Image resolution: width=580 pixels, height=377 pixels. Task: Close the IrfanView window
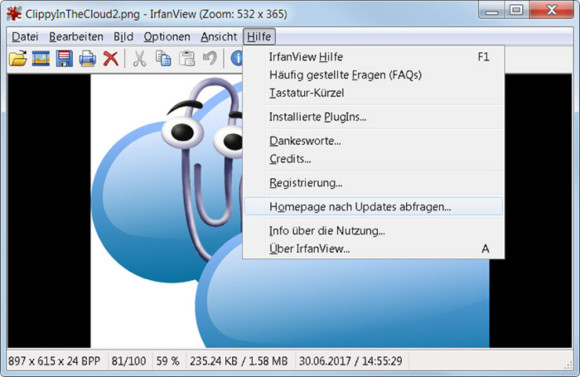coord(552,10)
